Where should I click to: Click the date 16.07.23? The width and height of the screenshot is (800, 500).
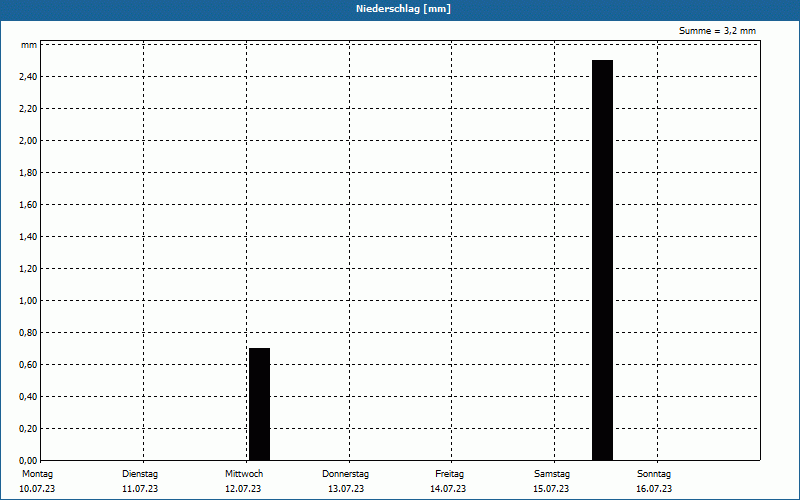click(x=654, y=489)
